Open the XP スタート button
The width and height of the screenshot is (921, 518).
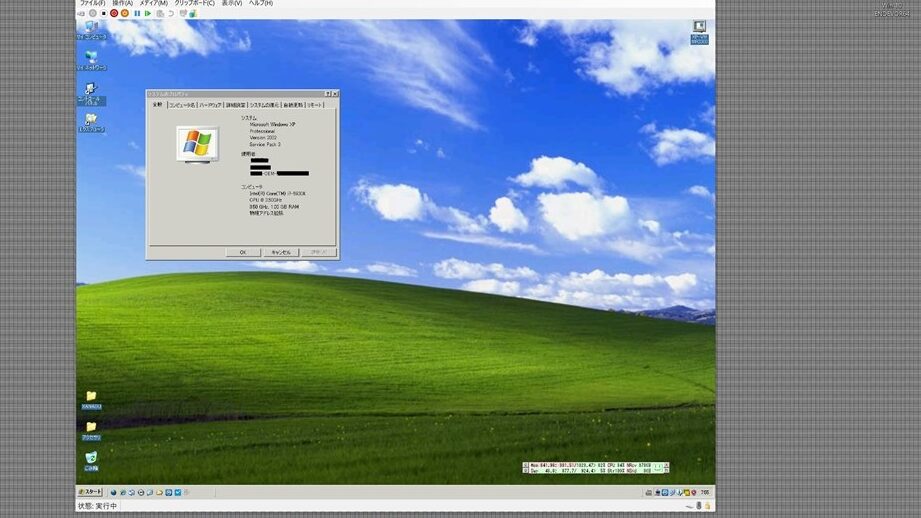[90, 492]
